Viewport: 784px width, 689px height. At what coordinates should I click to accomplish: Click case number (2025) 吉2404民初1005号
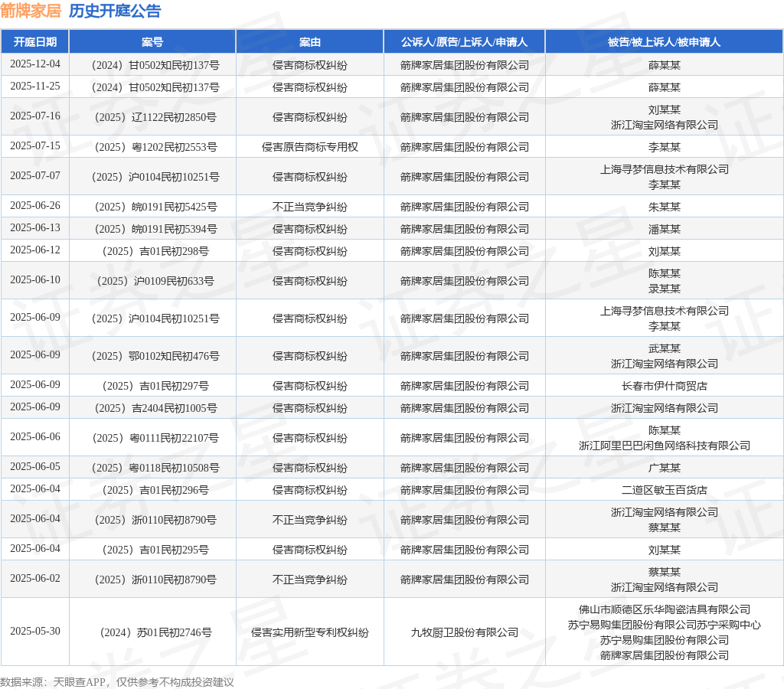coord(155,409)
